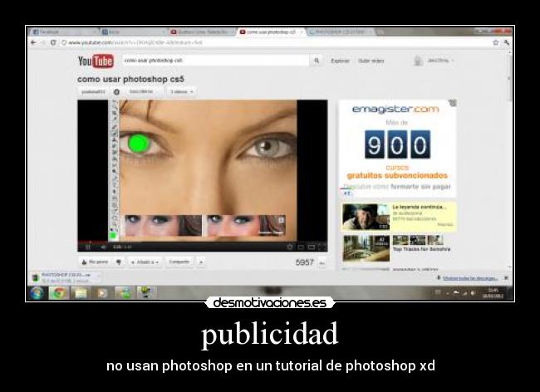This screenshot has width=540, height=392.
Task: Expand the user account menu in header
Action: point(441,61)
